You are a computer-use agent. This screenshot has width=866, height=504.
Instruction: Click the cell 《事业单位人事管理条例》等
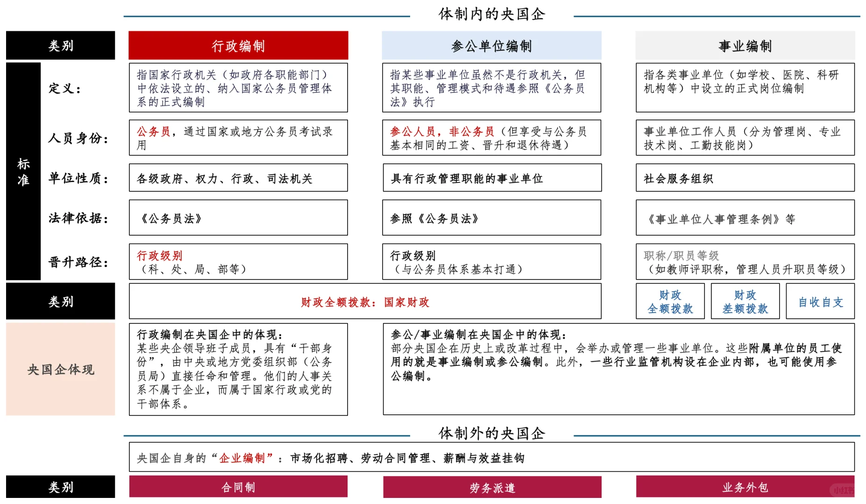[x=745, y=218]
